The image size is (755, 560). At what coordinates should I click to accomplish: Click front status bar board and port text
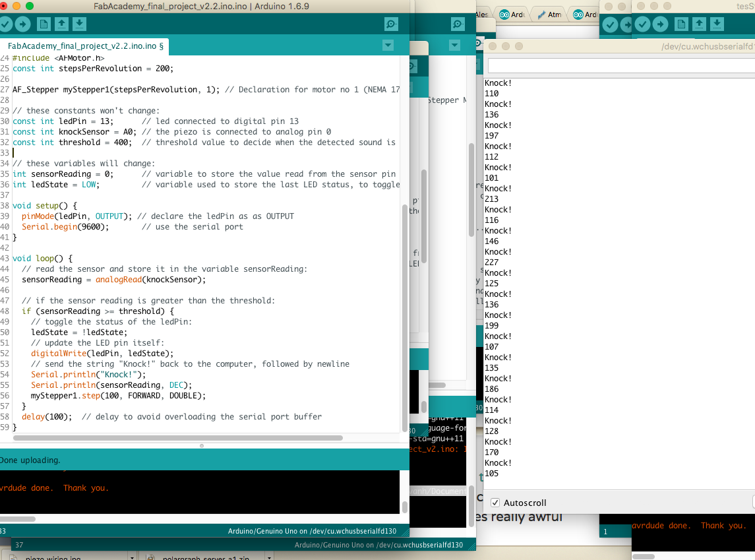tap(312, 531)
